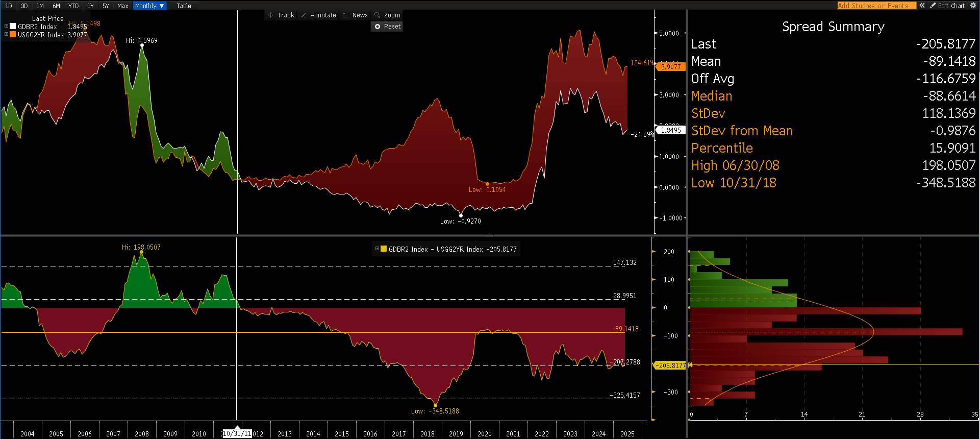
Task: Click the white GDBR2 Index color swatch
Action: click(13, 26)
